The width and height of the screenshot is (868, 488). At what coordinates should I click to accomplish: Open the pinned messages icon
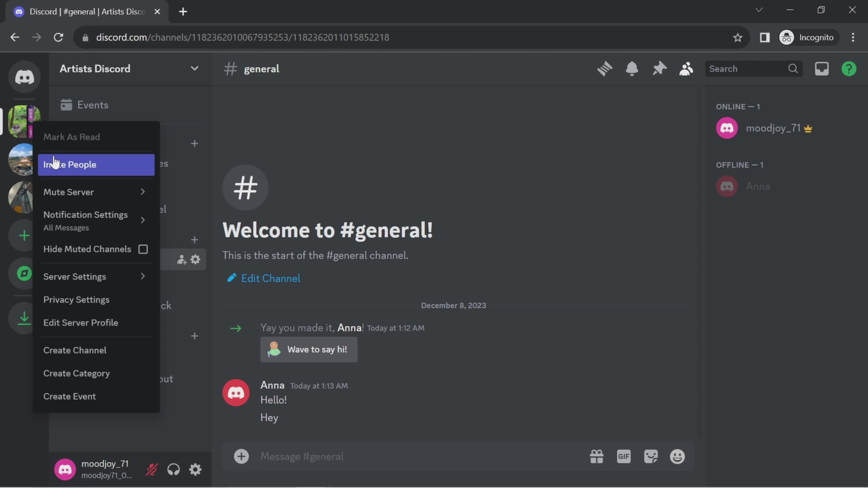tap(658, 68)
